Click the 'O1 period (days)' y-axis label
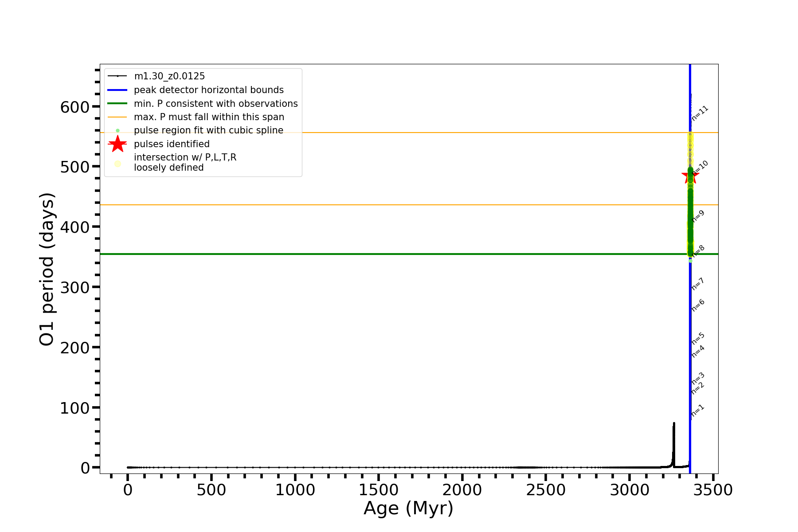The image size is (798, 532). tap(47, 269)
